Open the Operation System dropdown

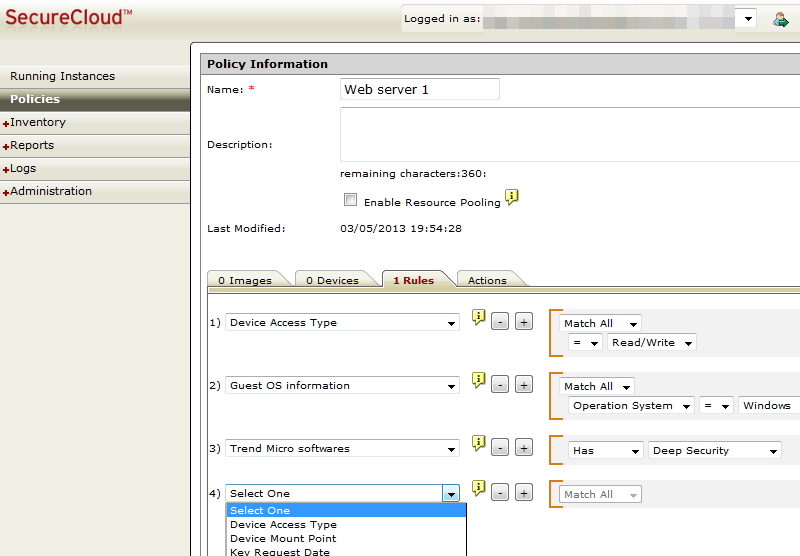tap(631, 406)
